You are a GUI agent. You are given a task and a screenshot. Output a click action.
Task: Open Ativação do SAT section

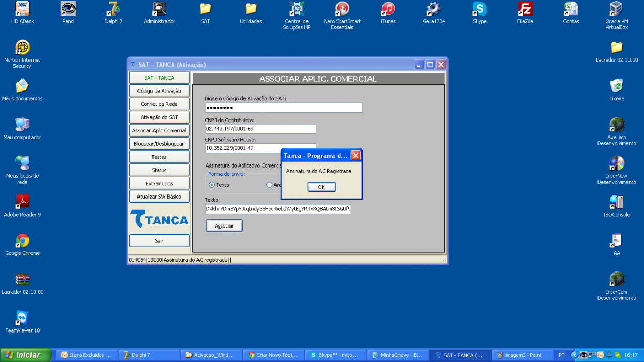click(x=159, y=117)
